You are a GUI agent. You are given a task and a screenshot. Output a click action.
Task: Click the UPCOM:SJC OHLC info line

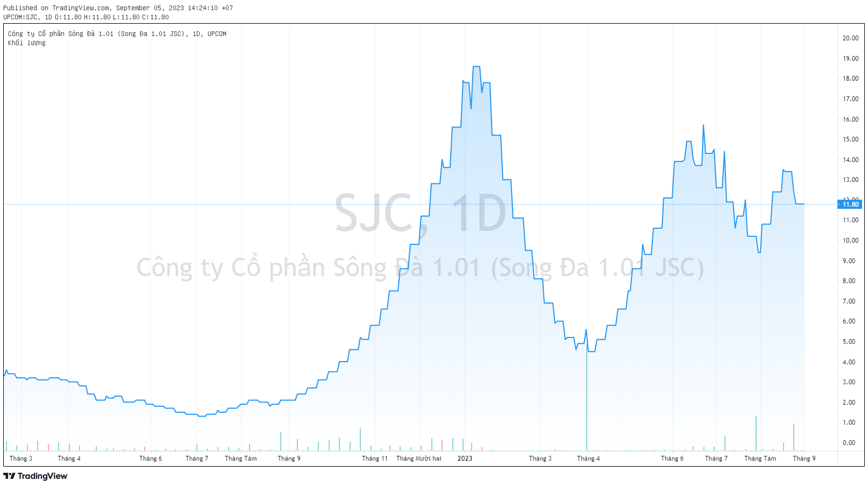click(x=86, y=17)
